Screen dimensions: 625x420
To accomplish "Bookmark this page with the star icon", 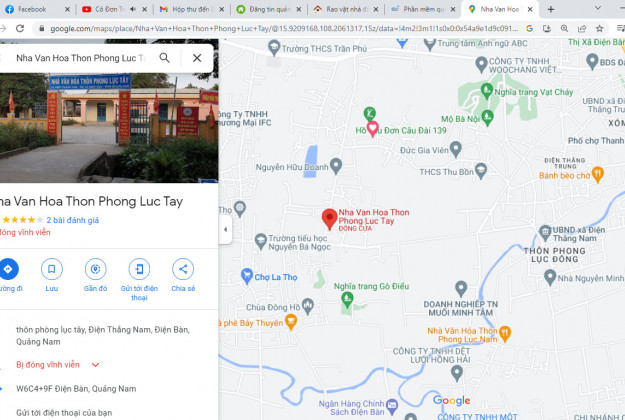I will coord(599,28).
